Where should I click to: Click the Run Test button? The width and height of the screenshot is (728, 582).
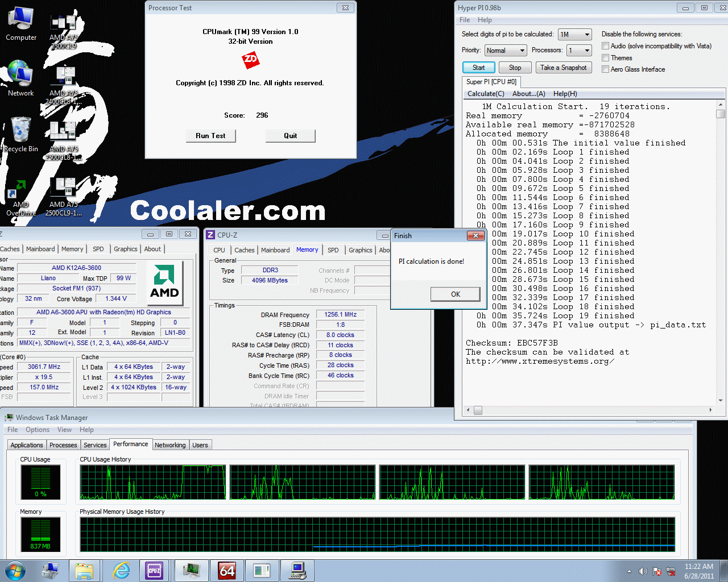coord(210,136)
